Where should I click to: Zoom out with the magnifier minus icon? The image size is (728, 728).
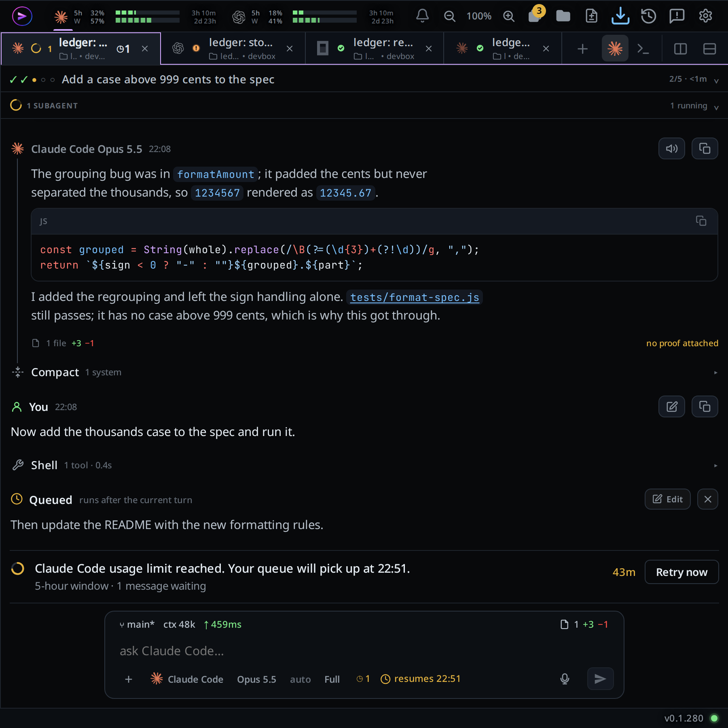point(449,16)
